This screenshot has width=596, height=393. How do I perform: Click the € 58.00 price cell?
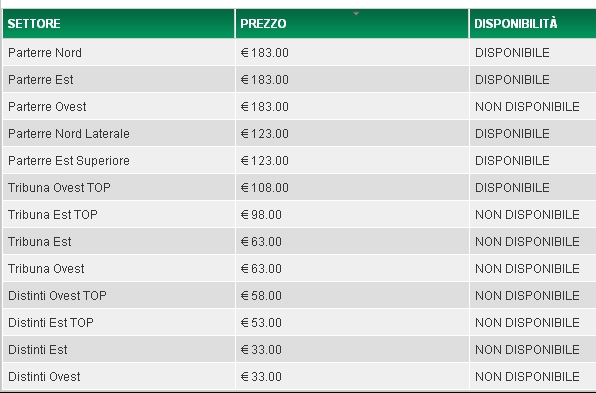(352, 296)
